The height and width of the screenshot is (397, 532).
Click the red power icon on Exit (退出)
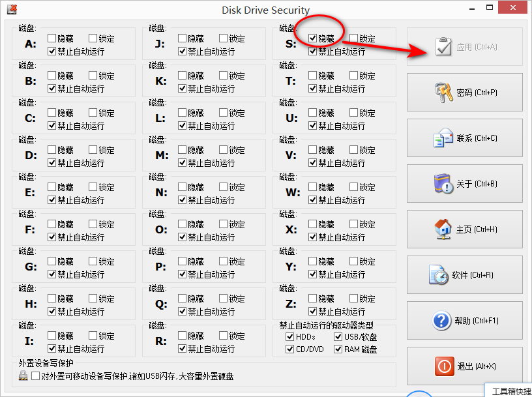(x=444, y=366)
